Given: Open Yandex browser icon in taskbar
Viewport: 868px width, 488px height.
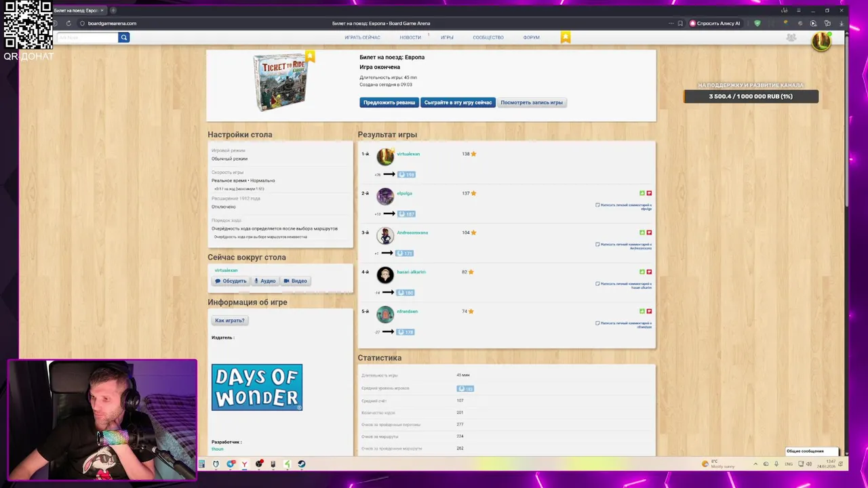Looking at the screenshot, I should coord(244,464).
